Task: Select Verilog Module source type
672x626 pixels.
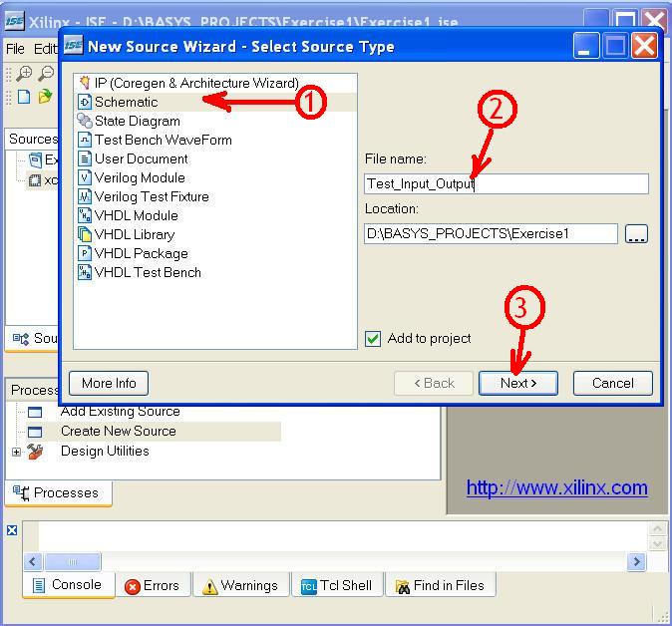Action: tap(132, 177)
